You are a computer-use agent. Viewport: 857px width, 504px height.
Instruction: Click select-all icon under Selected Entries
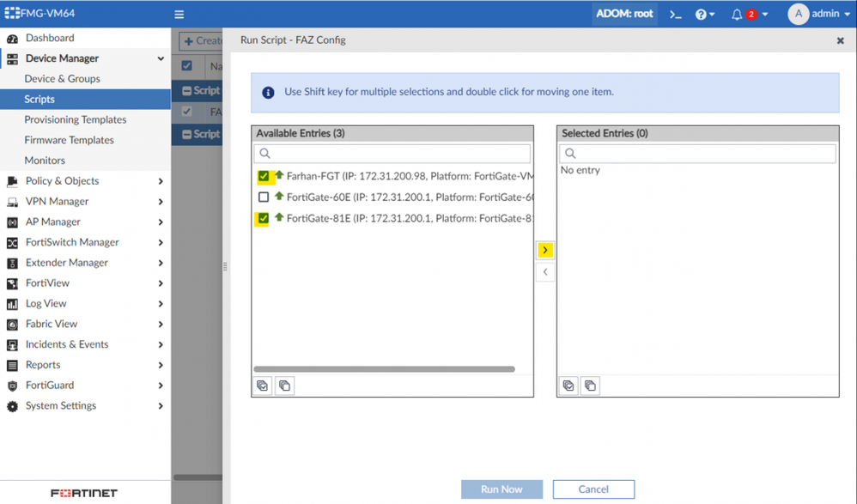pyautogui.click(x=568, y=386)
